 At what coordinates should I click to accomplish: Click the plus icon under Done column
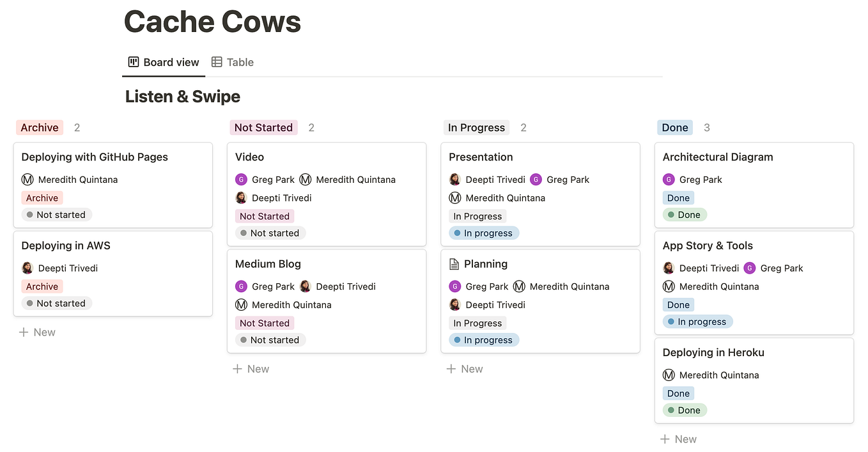pyautogui.click(x=665, y=439)
